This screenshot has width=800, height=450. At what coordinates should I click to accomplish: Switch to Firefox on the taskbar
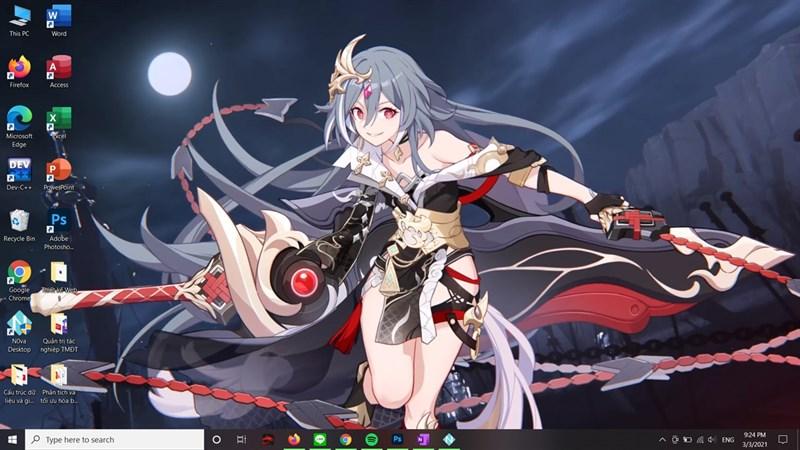tap(294, 439)
